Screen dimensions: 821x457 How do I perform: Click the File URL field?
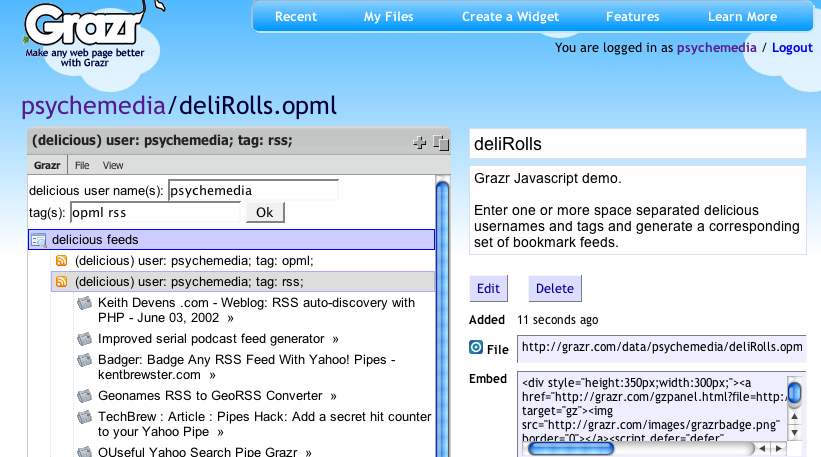point(661,348)
